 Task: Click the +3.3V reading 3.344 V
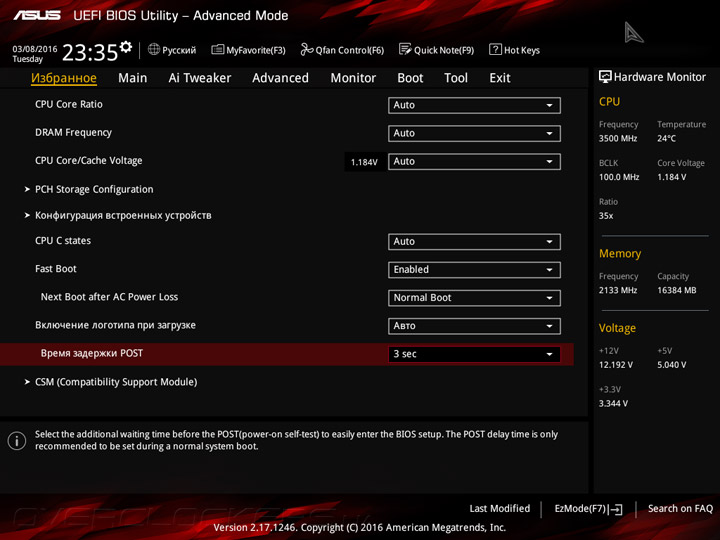point(613,404)
